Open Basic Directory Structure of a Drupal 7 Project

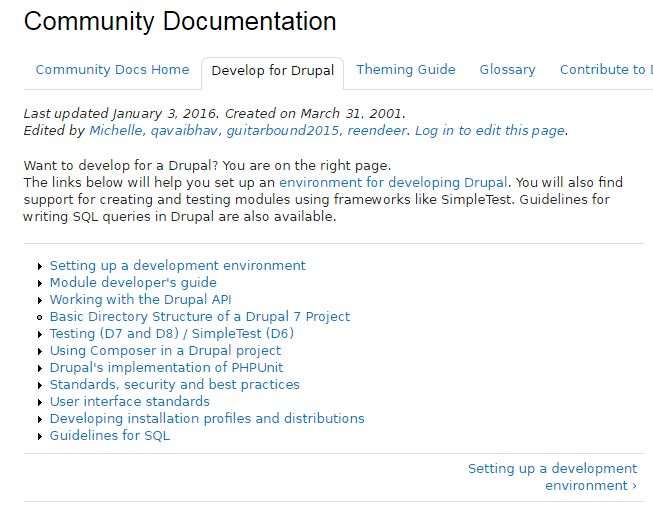click(x=200, y=317)
